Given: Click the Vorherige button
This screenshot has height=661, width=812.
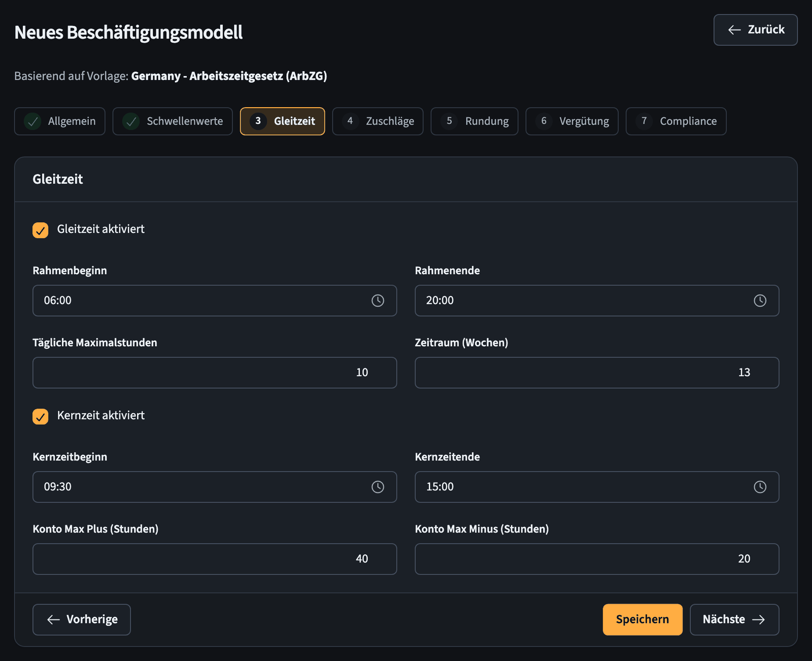Looking at the screenshot, I should (82, 619).
